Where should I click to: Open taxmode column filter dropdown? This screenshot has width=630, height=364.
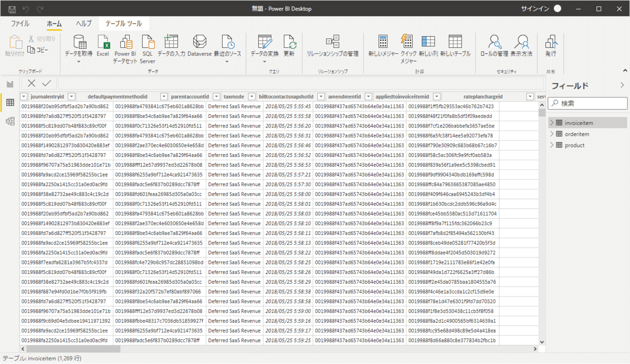coord(251,97)
